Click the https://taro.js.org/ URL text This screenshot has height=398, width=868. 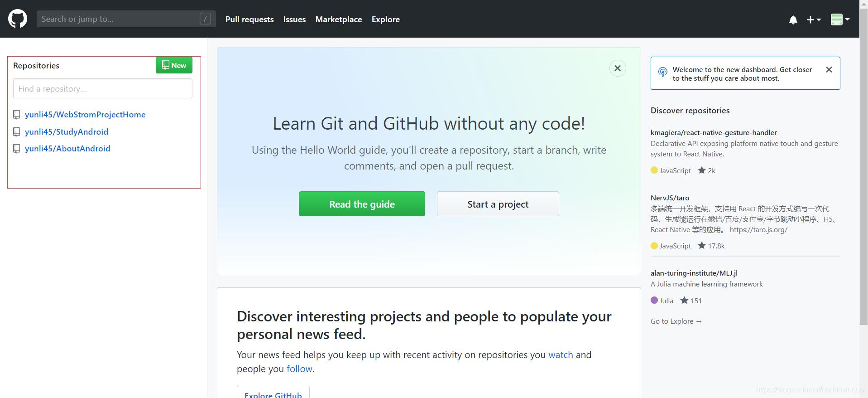pos(758,230)
